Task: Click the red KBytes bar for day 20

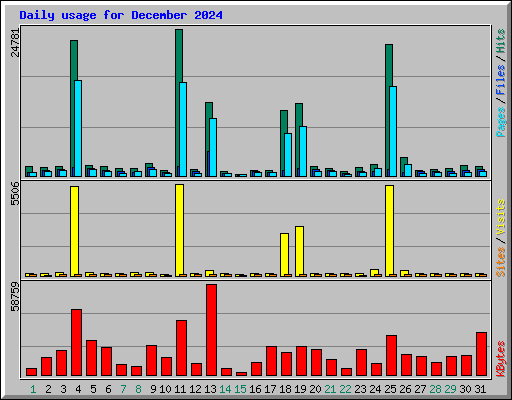Action: click(316, 363)
